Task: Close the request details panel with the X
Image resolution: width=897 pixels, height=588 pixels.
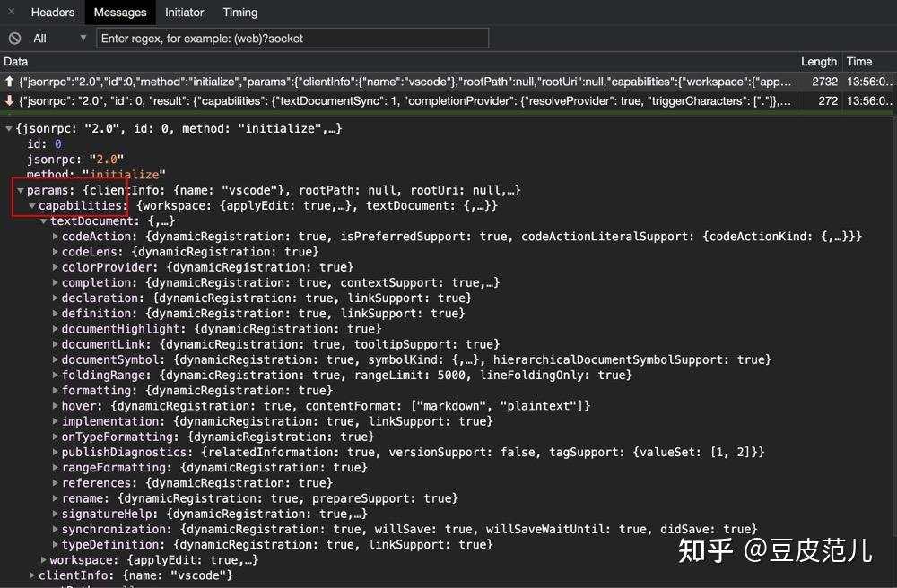Action: (x=9, y=12)
